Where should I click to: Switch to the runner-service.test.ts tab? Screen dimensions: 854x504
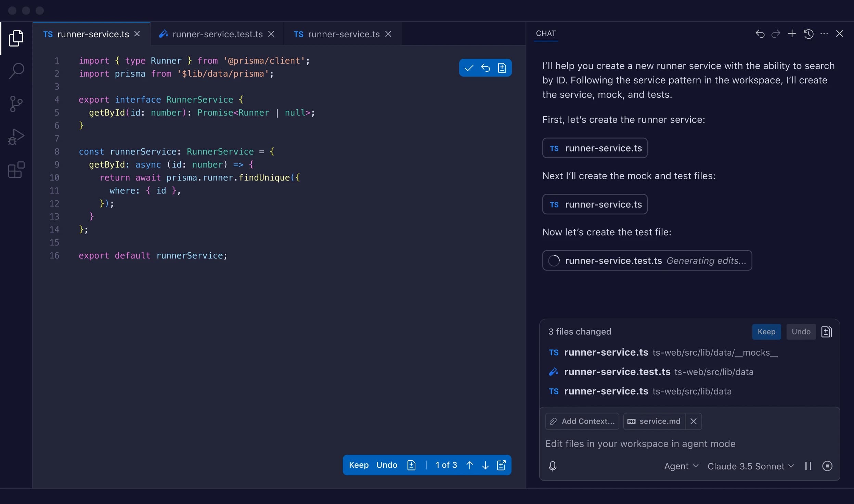point(216,34)
